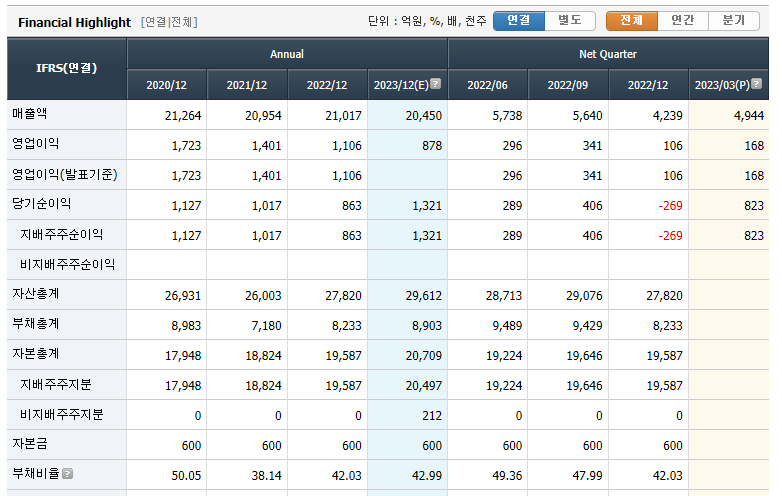The width and height of the screenshot is (782, 496).
Task: Select the 자본금 row label
Action: pos(30,444)
